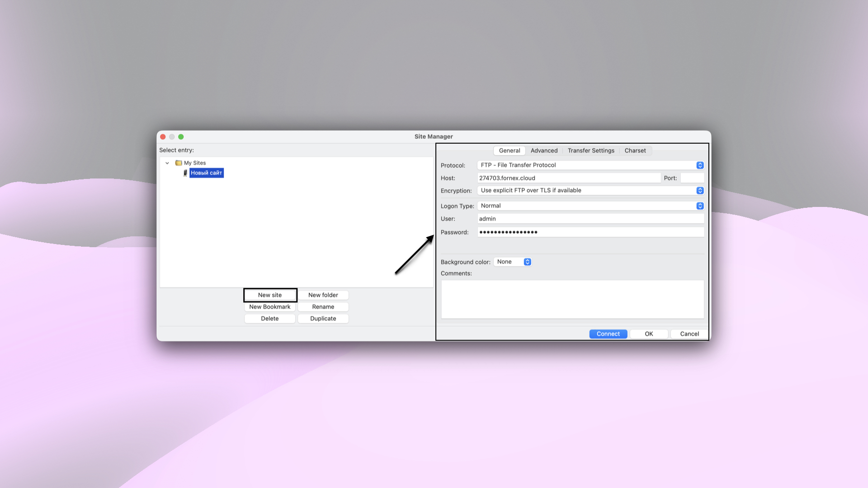The image size is (868, 488).
Task: Click the My Sites folder icon
Action: tap(179, 163)
